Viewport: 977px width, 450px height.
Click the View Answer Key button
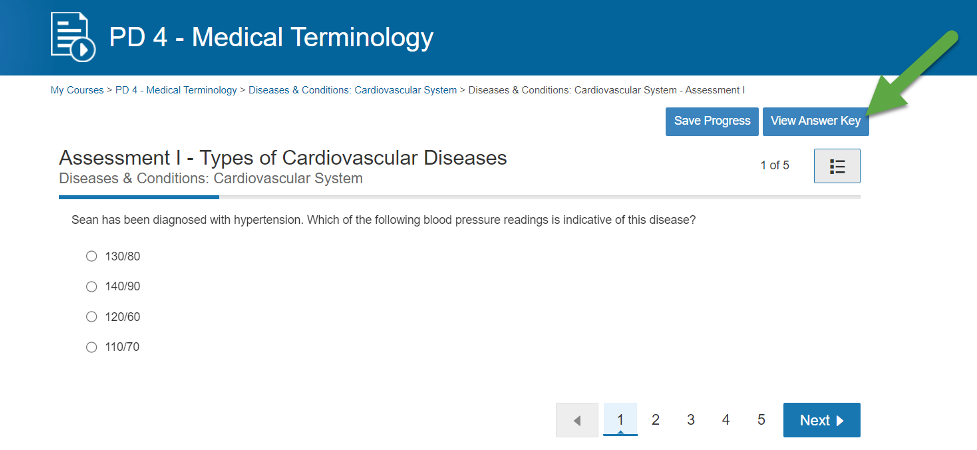[x=815, y=121]
